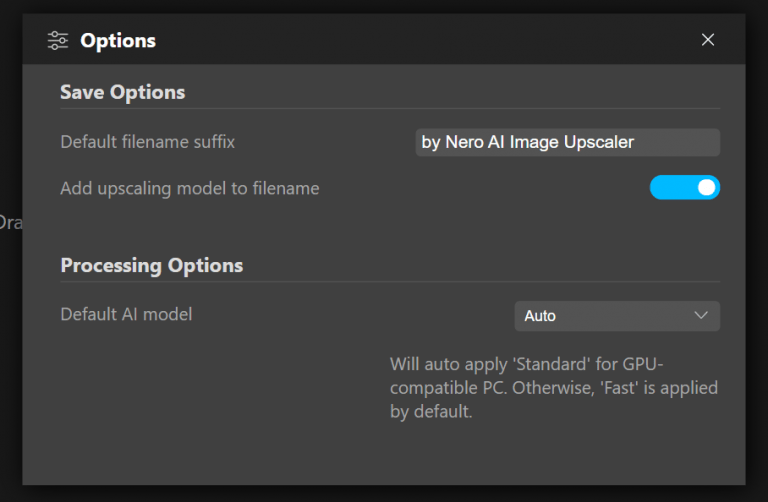Click the Options sliders icon in header

pos(58,40)
